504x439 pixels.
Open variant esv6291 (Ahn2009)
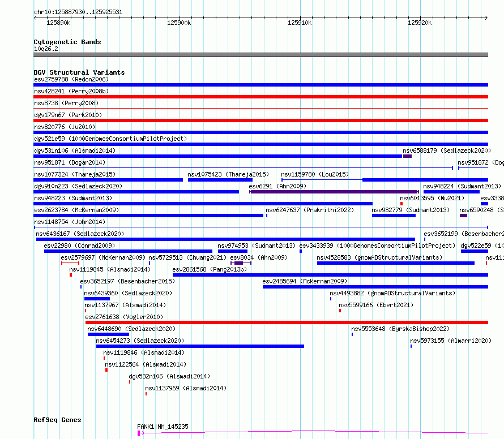277,186
